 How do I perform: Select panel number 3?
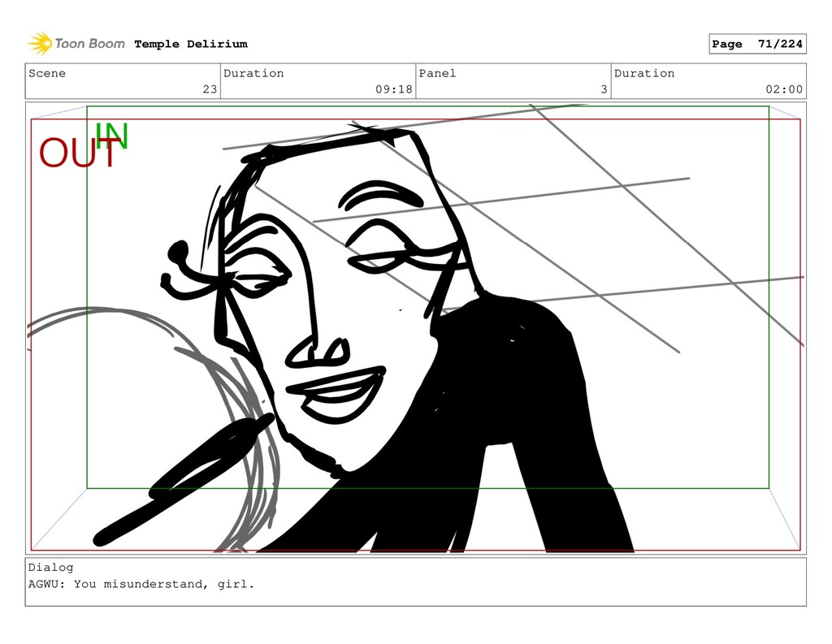pos(604,89)
